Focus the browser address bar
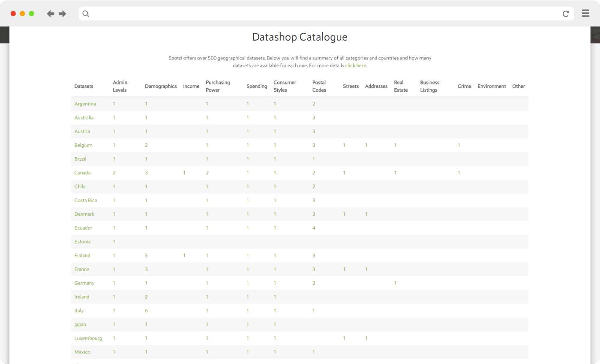Viewport: 600px width, 364px height. pos(326,14)
